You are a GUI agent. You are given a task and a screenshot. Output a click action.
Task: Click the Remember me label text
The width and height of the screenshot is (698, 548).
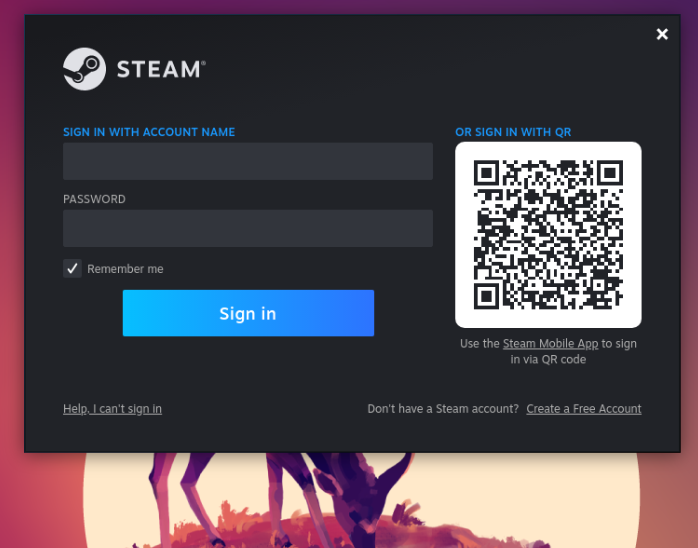[125, 269]
